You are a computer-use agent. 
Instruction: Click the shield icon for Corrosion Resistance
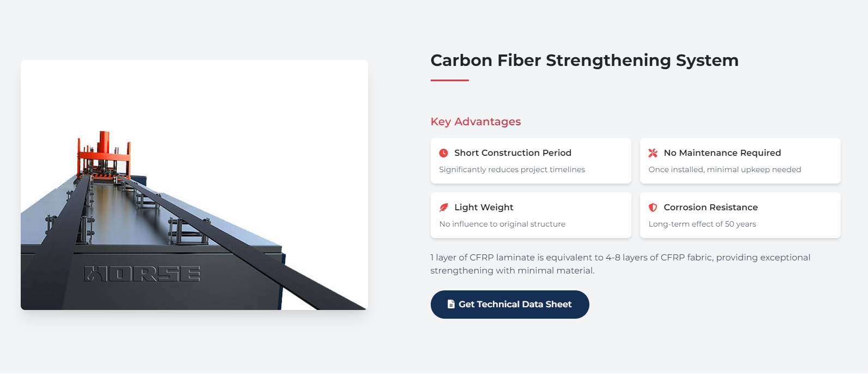coord(653,208)
